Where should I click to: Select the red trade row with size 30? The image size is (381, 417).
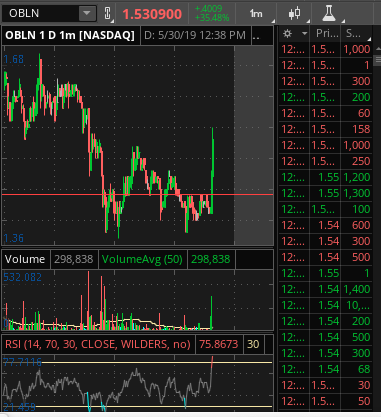click(x=326, y=385)
